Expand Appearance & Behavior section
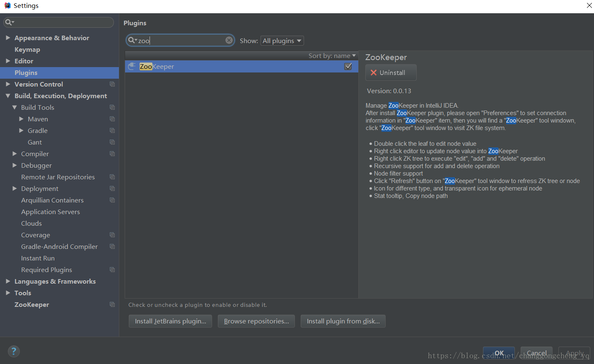This screenshot has width=594, height=364. click(8, 38)
